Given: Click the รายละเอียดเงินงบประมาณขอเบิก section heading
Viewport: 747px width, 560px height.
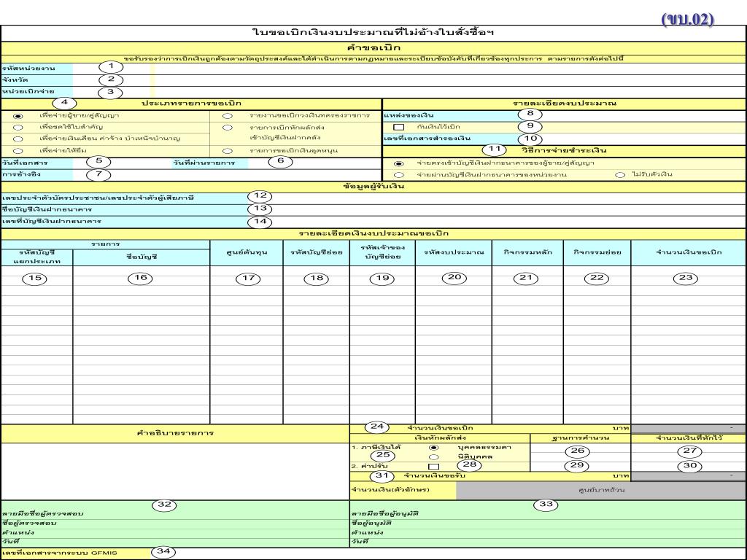Looking at the screenshot, I should (x=373, y=234).
